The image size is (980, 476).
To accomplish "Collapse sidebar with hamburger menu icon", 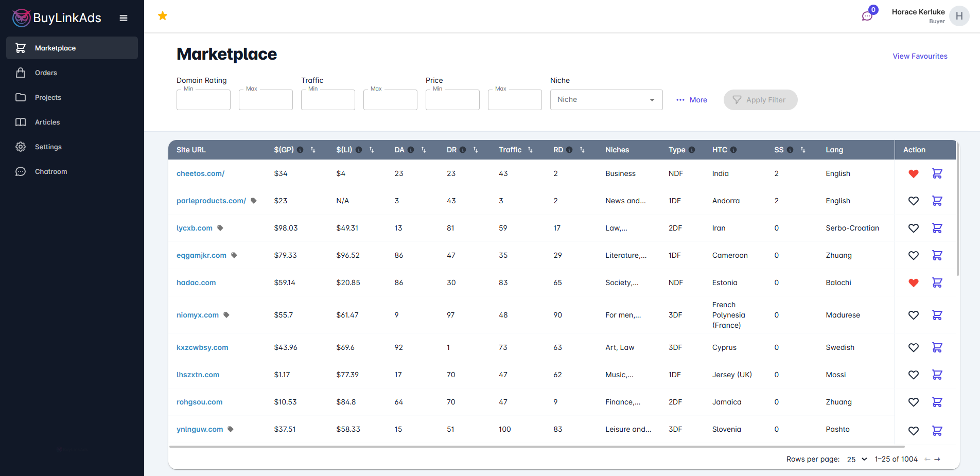I will click(124, 18).
